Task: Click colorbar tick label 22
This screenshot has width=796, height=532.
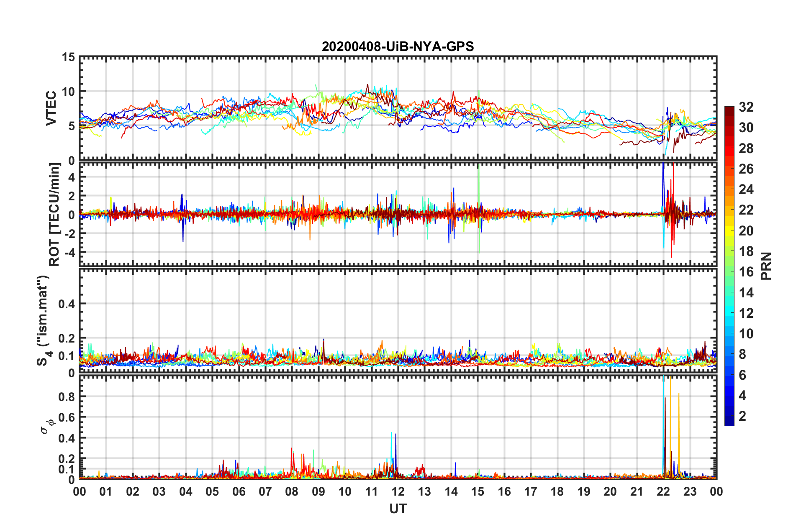Action: click(x=746, y=210)
